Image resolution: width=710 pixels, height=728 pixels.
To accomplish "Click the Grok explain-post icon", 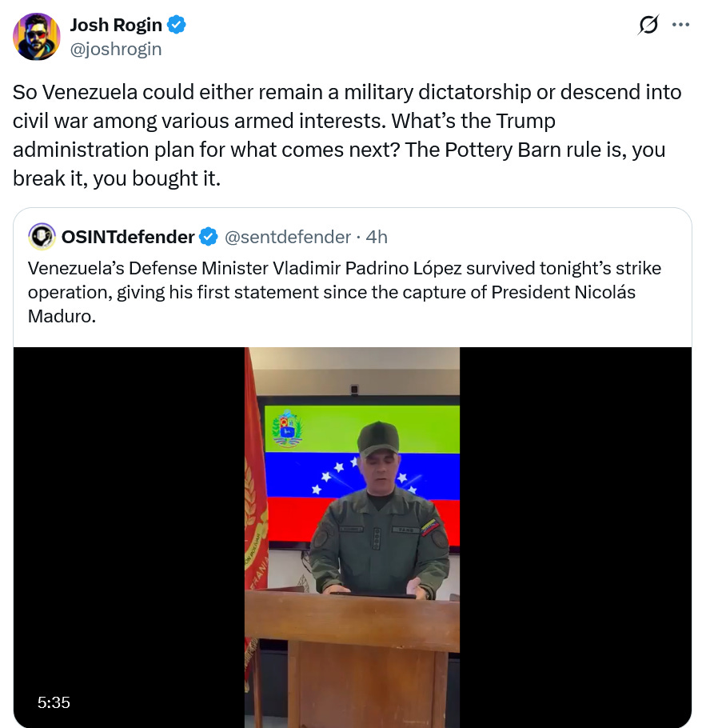I will pos(648,25).
